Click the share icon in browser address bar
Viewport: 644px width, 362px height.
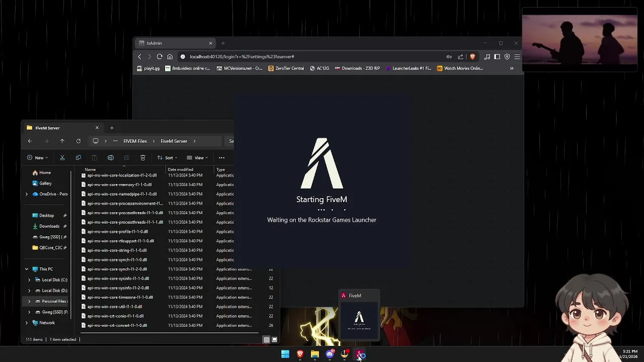click(460, 57)
